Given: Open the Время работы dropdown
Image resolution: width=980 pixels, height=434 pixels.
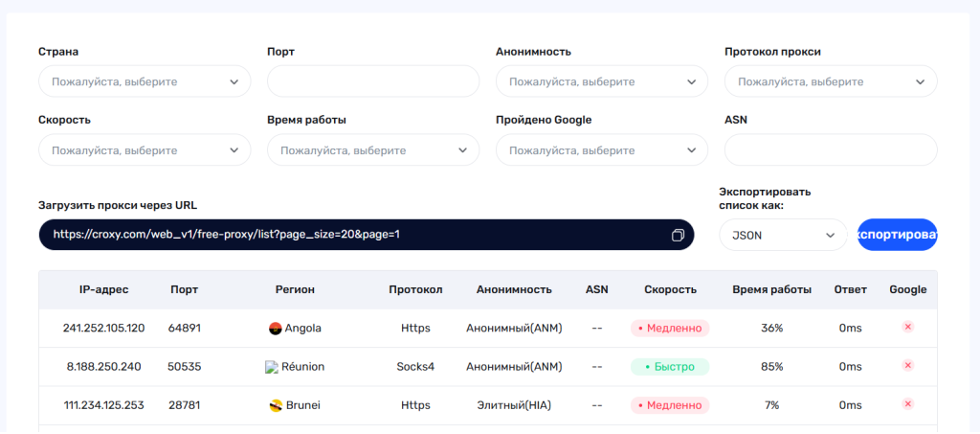Looking at the screenshot, I should 373,150.
